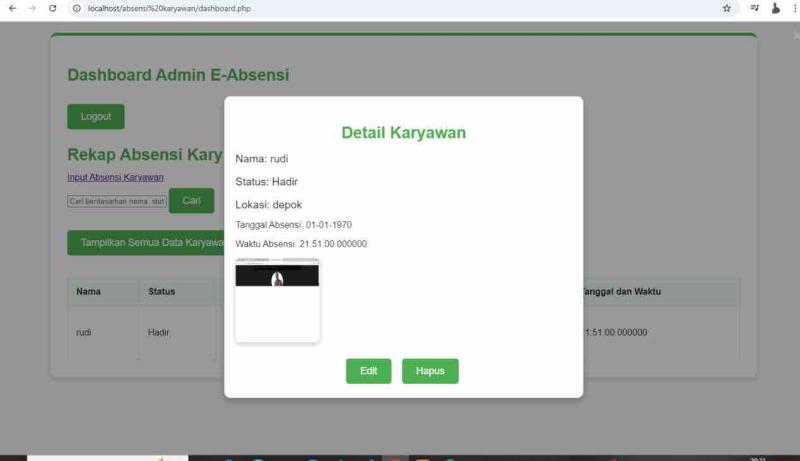The height and width of the screenshot is (461, 800).
Task: View site information icon beside the URL
Action: [77, 8]
